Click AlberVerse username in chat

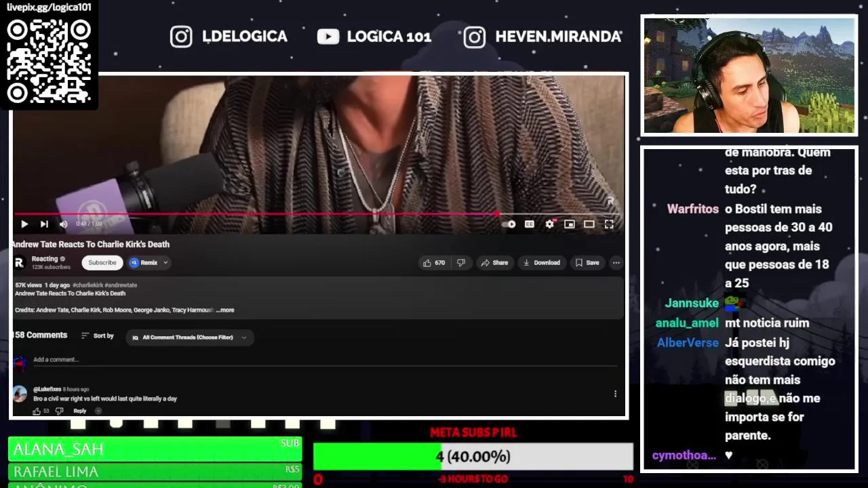688,343
